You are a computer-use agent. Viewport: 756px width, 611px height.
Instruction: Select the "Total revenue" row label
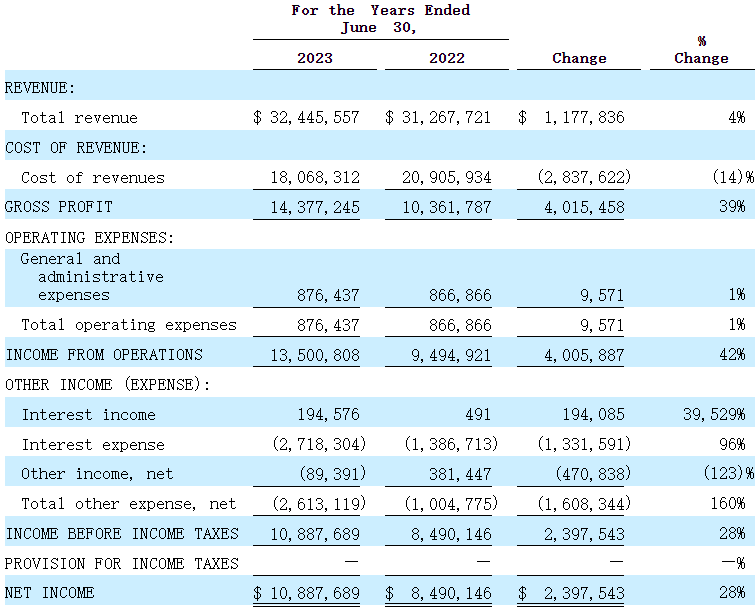pyautogui.click(x=79, y=118)
